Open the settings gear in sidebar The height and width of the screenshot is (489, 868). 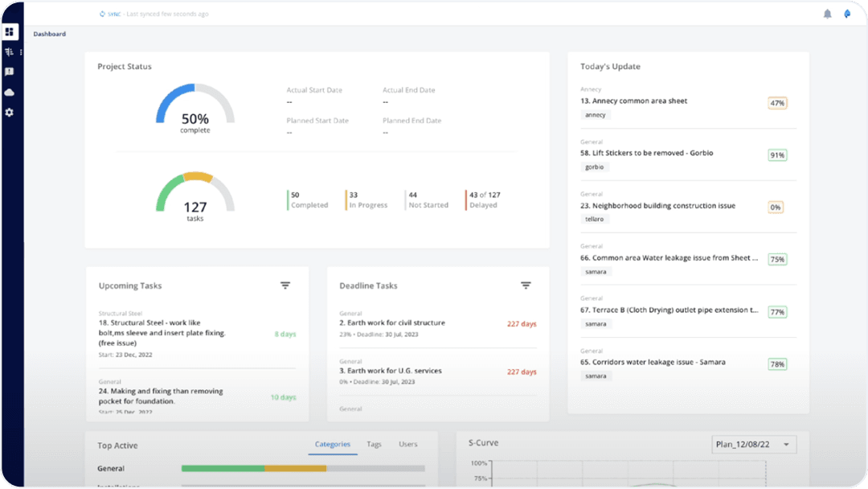click(x=10, y=113)
